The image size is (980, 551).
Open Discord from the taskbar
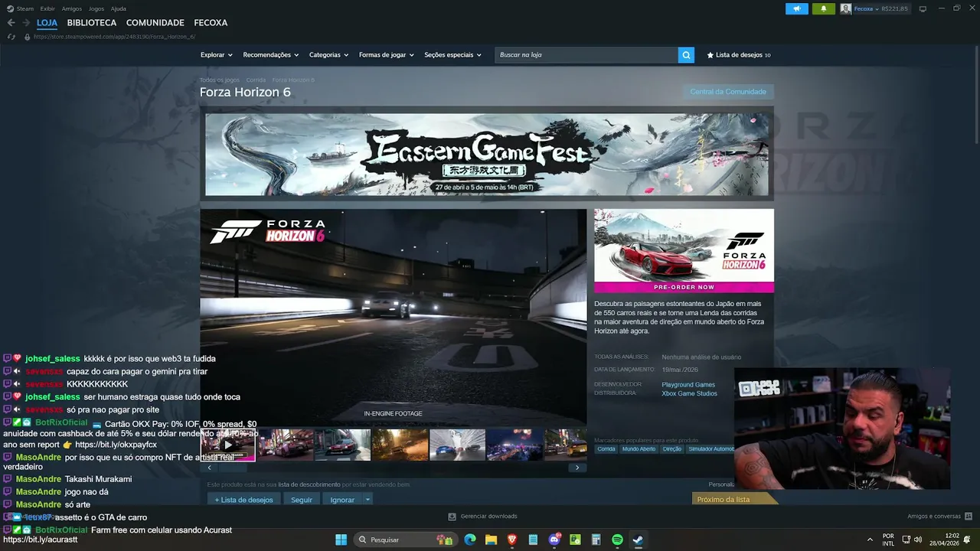(x=554, y=540)
